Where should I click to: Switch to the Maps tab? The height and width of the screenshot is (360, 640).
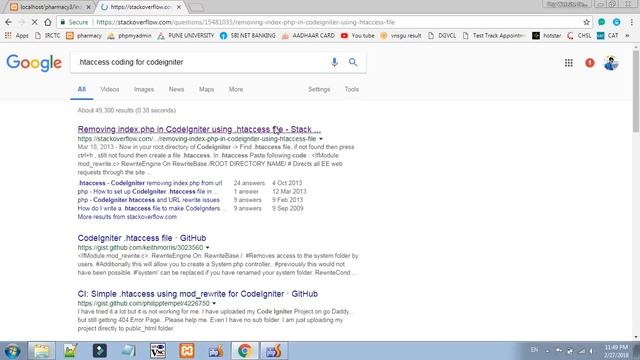(207, 89)
